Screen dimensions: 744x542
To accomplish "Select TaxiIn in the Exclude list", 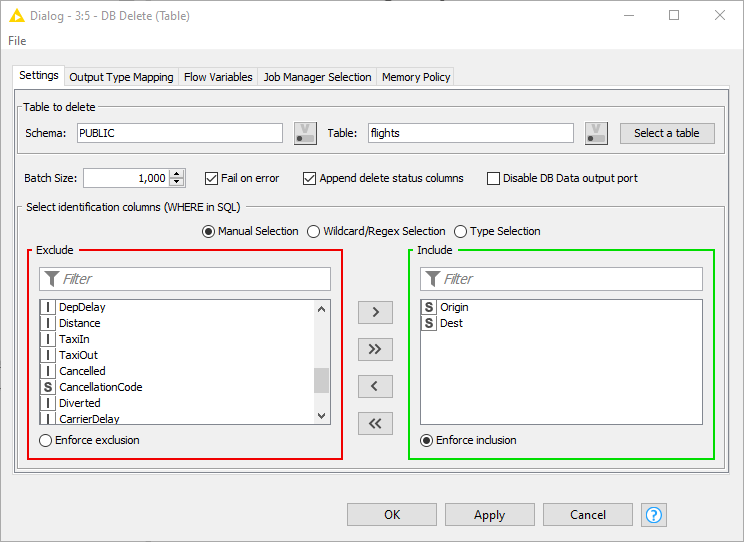I will tap(177, 339).
